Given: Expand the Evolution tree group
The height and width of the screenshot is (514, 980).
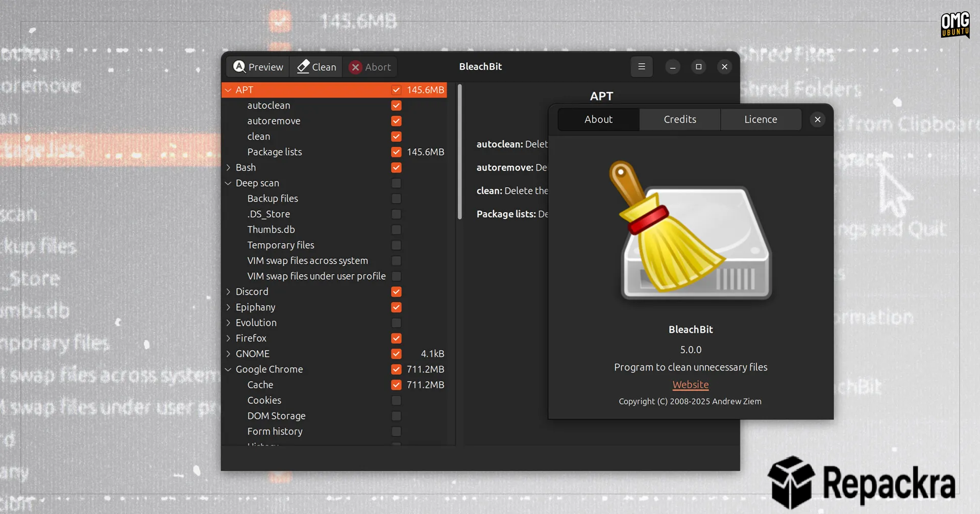Looking at the screenshot, I should click(x=228, y=323).
